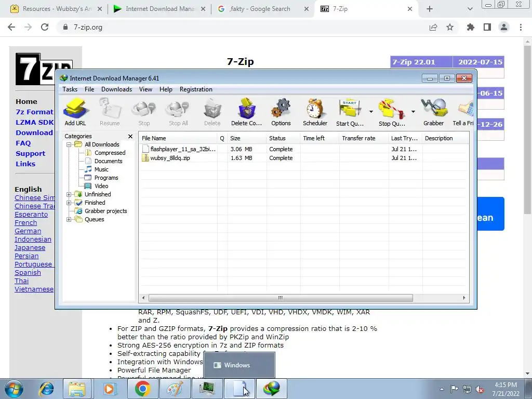
Task: Click the Chrome reload button
Action: point(45,27)
